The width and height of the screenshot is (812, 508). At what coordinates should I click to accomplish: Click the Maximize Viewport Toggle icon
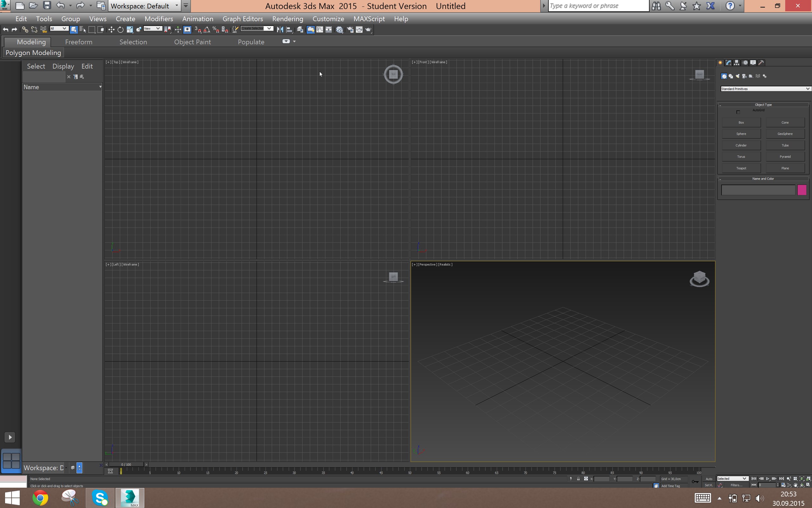[x=808, y=485]
